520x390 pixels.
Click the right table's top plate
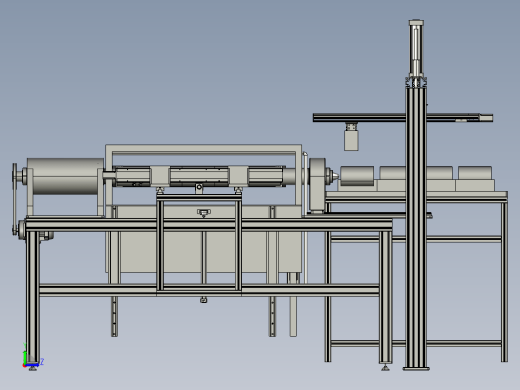(417, 196)
